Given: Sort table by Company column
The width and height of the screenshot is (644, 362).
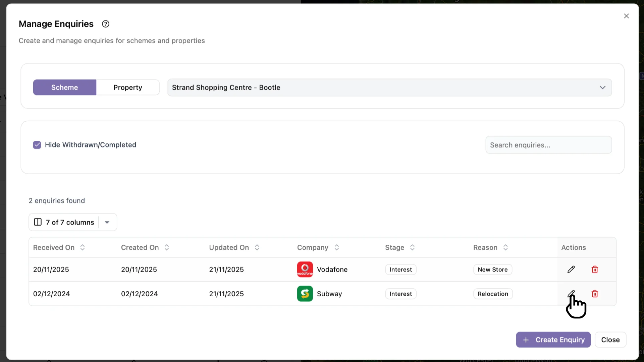Looking at the screenshot, I should pyautogui.click(x=337, y=247).
